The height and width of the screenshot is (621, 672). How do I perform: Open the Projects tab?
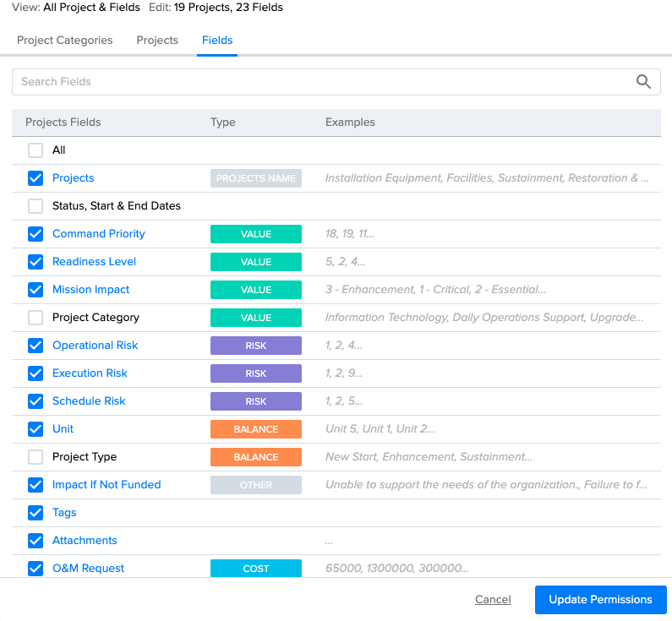click(x=157, y=41)
